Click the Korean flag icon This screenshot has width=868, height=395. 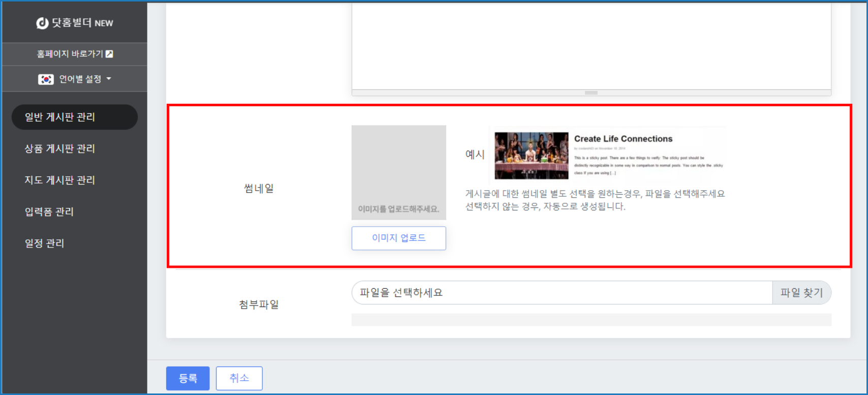tap(46, 79)
